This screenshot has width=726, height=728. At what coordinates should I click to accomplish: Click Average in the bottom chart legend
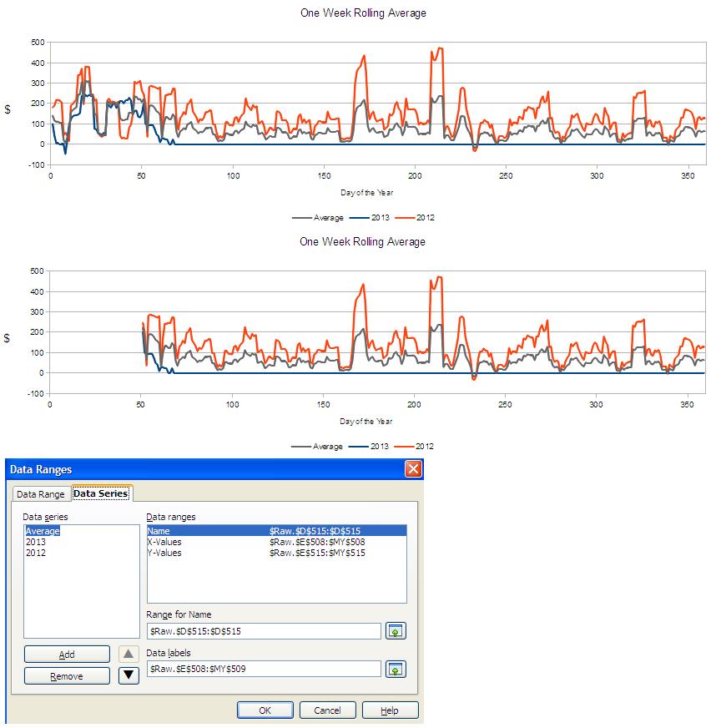[328, 446]
